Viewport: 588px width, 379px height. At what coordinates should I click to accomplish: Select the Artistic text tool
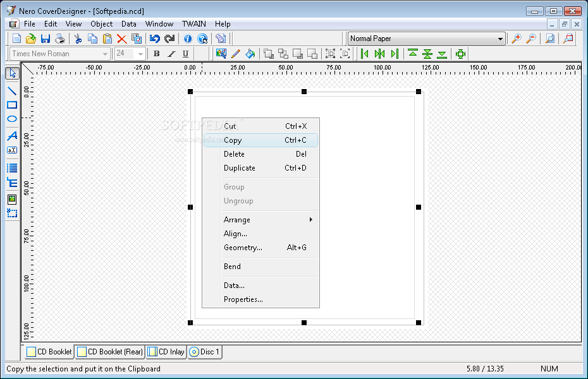12,136
